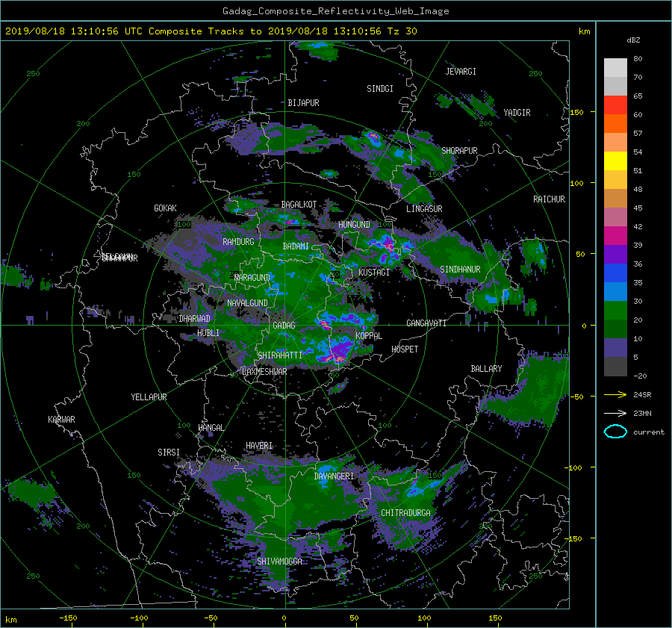Click the yellow 24SR arrow legend icon

pos(615,395)
